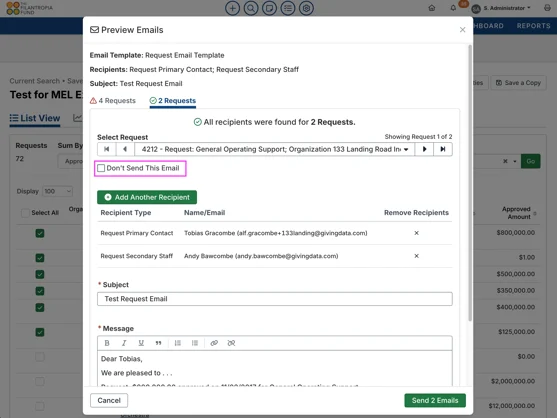557x418 pixels.
Task: Click Save a Copy button
Action: pos(518,83)
